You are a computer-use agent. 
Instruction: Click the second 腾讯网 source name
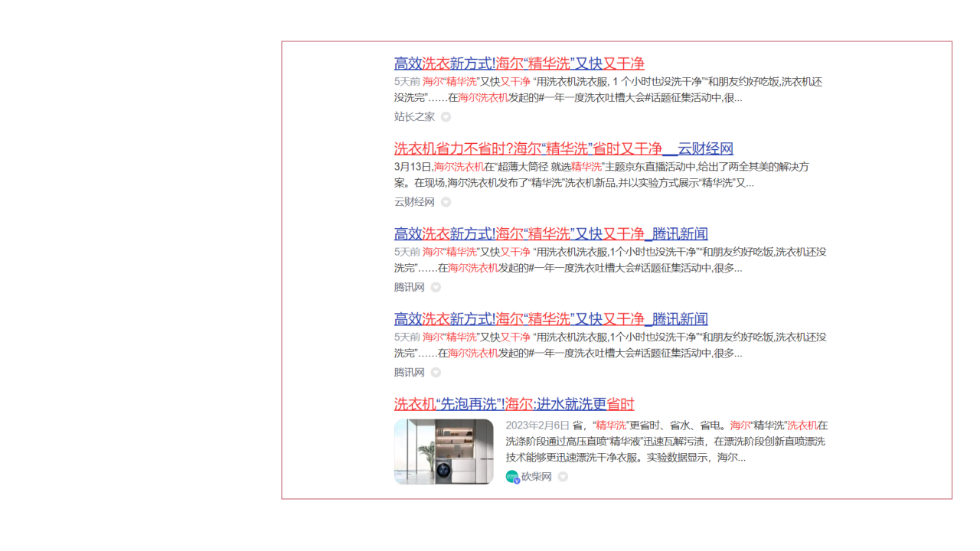[x=410, y=371]
